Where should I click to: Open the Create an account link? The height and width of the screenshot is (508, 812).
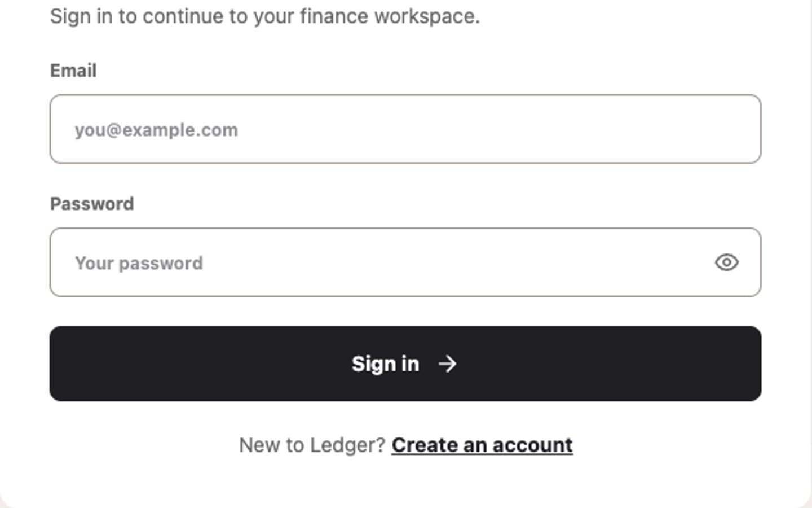point(482,445)
